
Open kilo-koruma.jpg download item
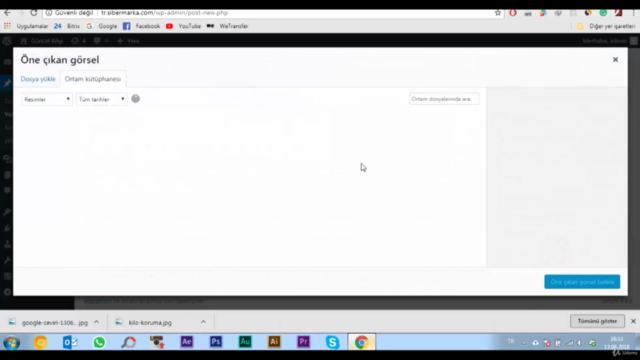[x=144, y=322]
